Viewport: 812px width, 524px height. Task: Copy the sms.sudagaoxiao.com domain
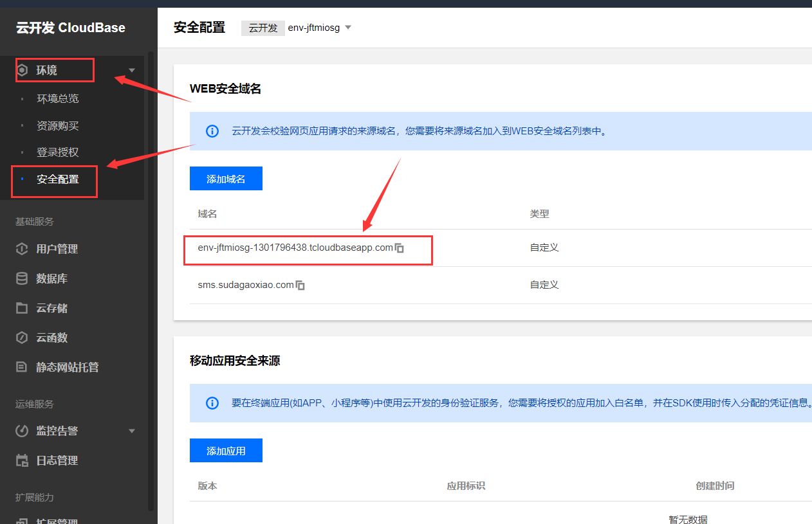300,284
